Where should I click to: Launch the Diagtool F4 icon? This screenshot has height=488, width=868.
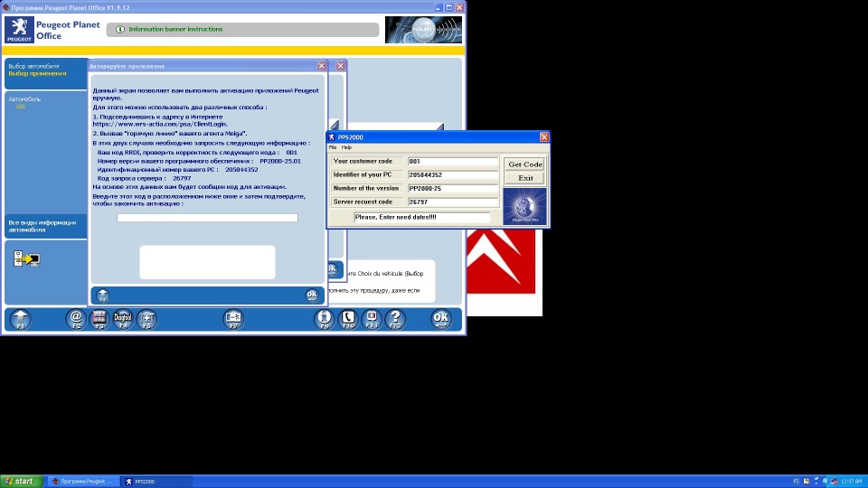click(123, 319)
